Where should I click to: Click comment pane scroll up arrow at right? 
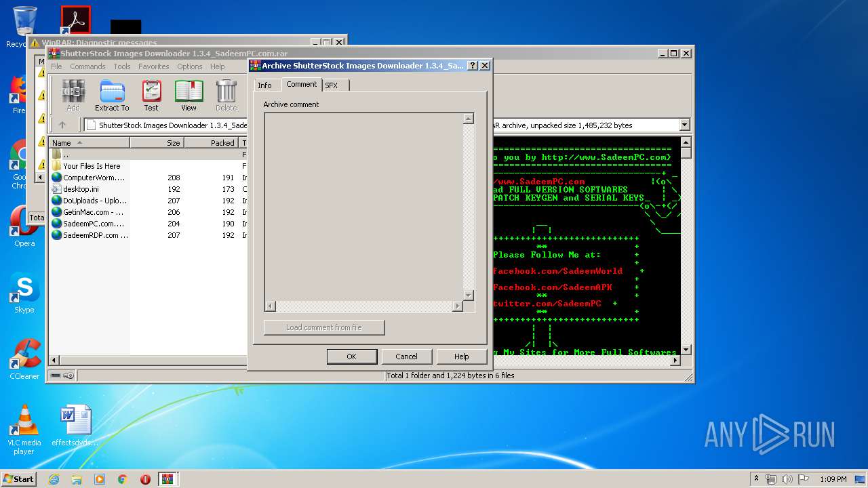pos(686,142)
